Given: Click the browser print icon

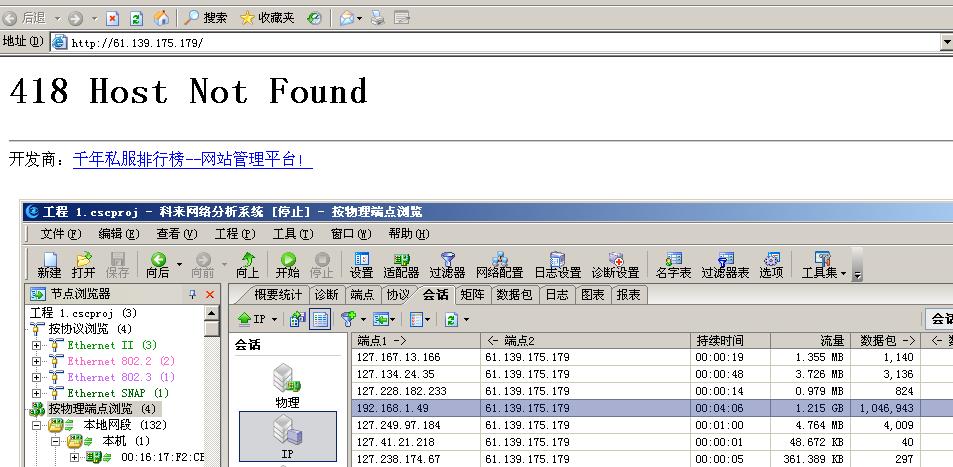Looking at the screenshot, I should (x=378, y=18).
